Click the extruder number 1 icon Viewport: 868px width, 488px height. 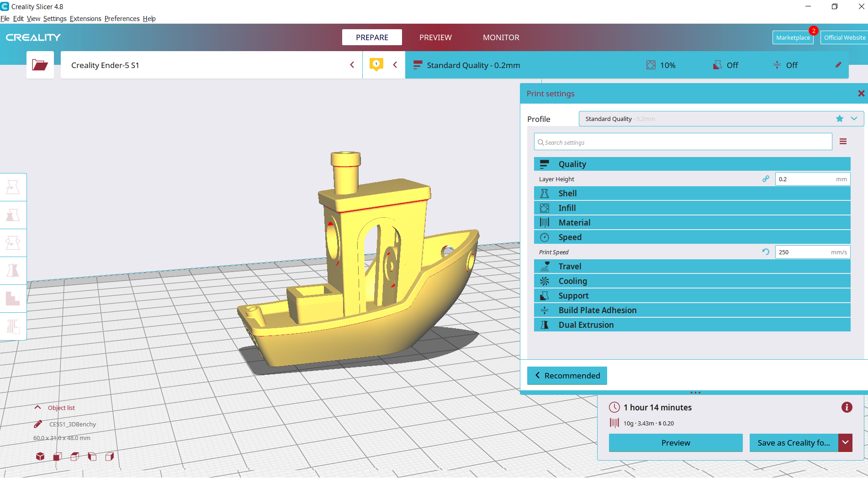pos(376,64)
